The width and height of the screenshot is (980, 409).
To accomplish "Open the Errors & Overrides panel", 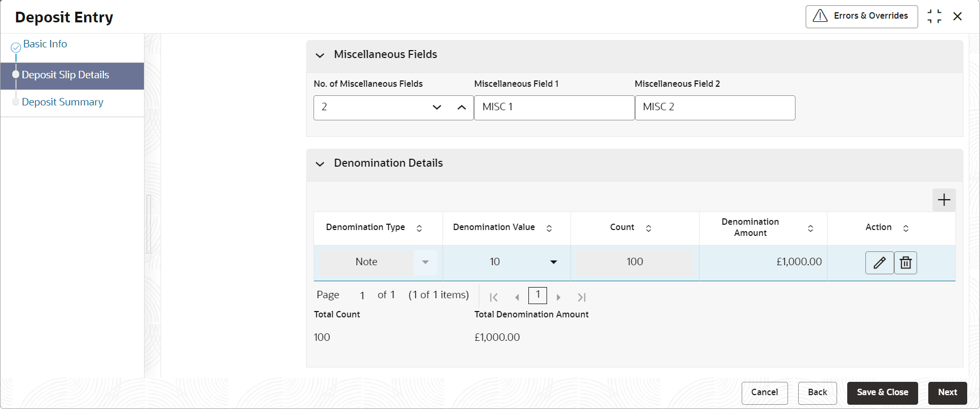I will (x=861, y=17).
